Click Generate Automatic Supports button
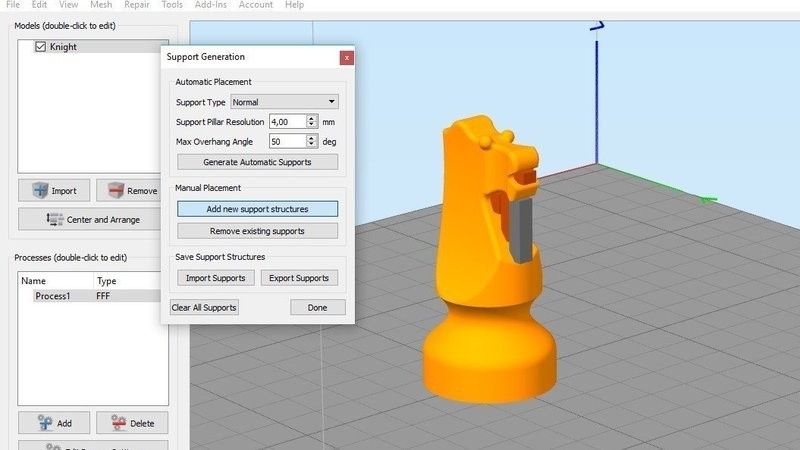This screenshot has width=800, height=450. click(x=257, y=162)
